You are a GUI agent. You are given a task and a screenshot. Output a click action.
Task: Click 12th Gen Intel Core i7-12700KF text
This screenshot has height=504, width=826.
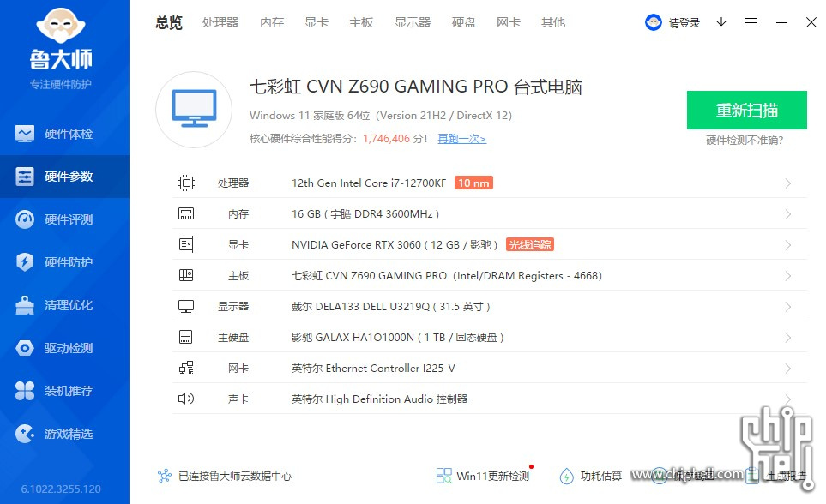(369, 183)
